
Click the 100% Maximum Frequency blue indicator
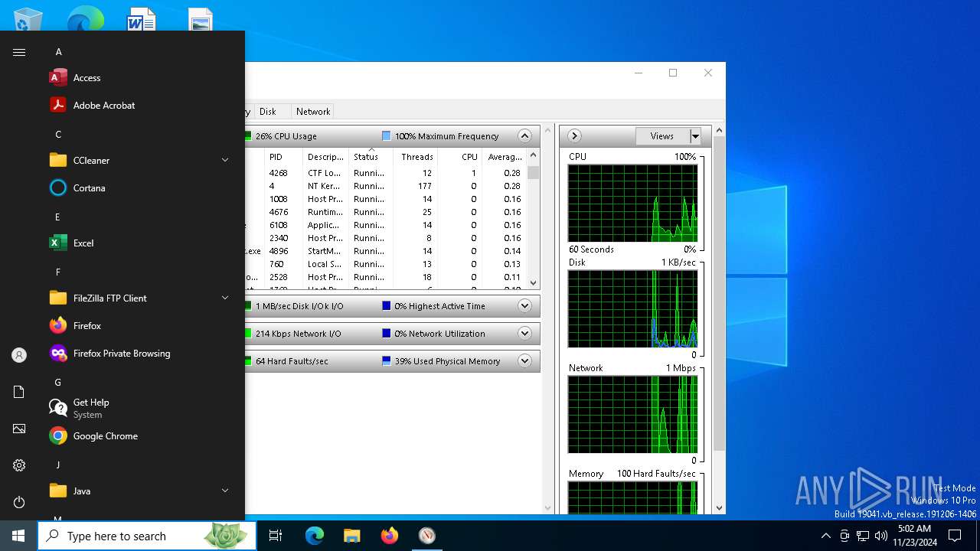point(387,136)
